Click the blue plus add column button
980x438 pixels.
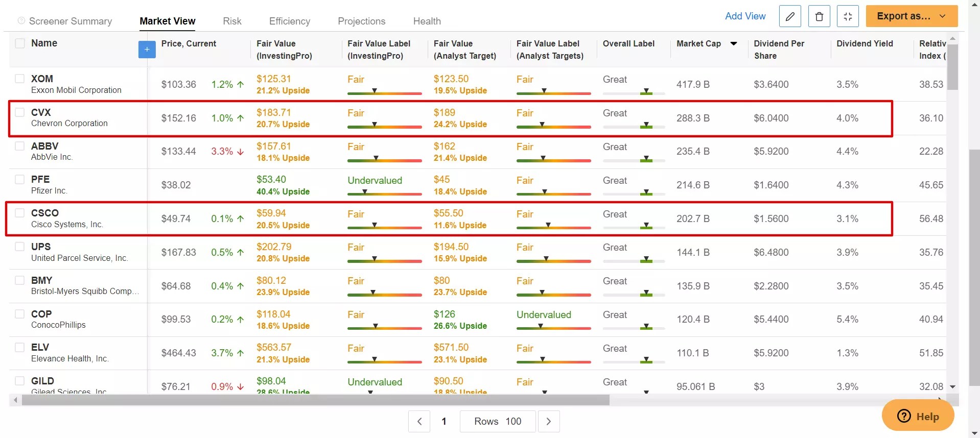pos(147,50)
